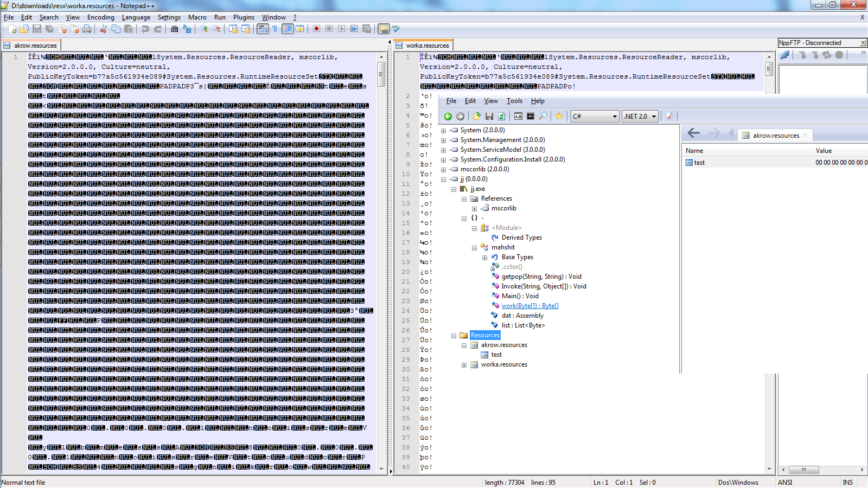
Task: Click the New file icon in Notepad++ toolbar
Action: pos(12,29)
